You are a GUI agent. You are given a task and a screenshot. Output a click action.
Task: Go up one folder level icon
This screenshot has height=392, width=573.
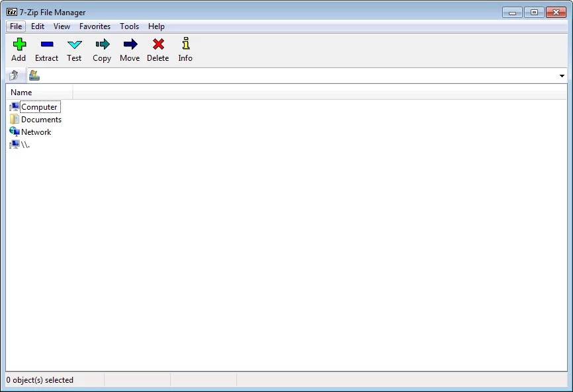14,75
